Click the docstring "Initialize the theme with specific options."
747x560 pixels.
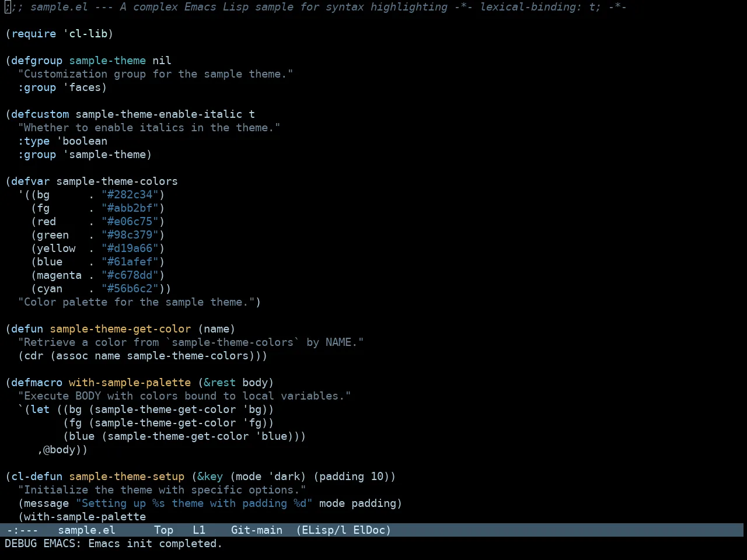click(x=162, y=489)
